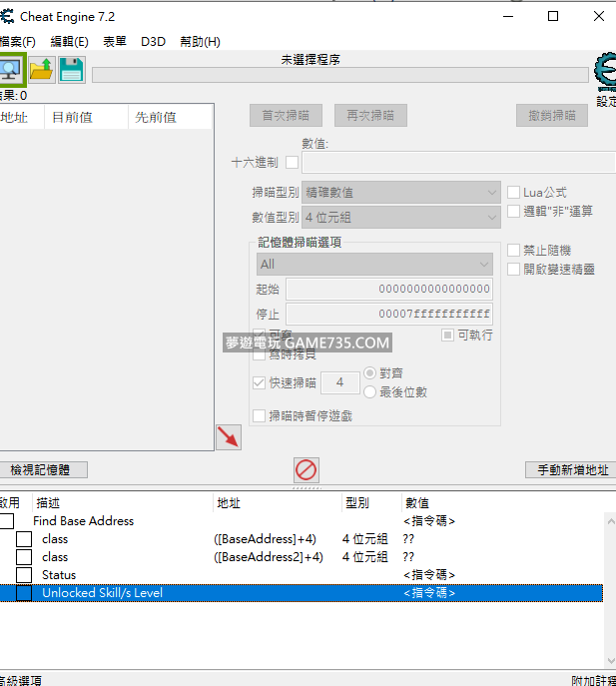Click the 起始 start address field
Image resolution: width=616 pixels, height=686 pixels.
(389, 289)
